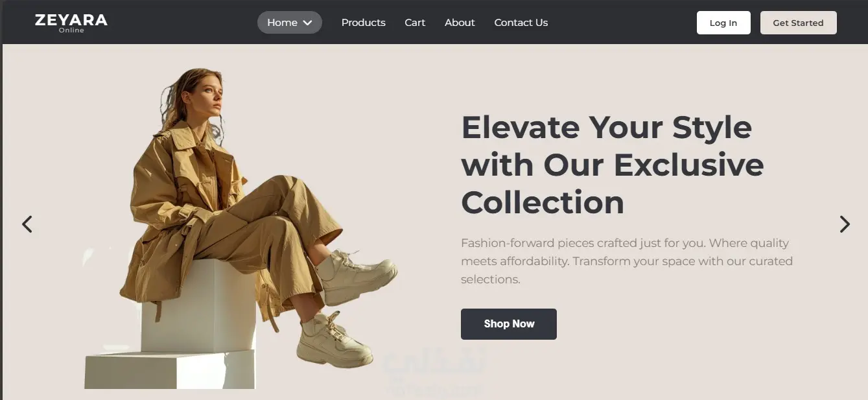The width and height of the screenshot is (868, 400).
Task: Click the "Online" subtitle under logo
Action: 71,30
